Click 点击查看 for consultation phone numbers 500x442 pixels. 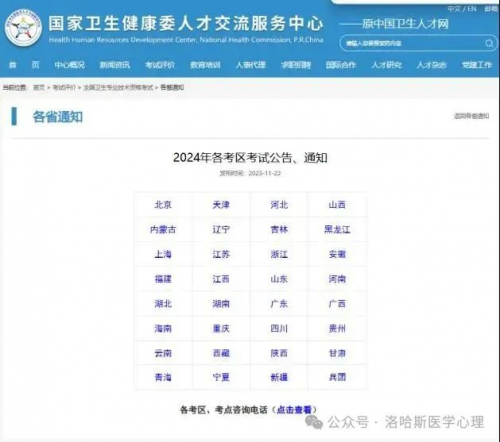click(294, 410)
